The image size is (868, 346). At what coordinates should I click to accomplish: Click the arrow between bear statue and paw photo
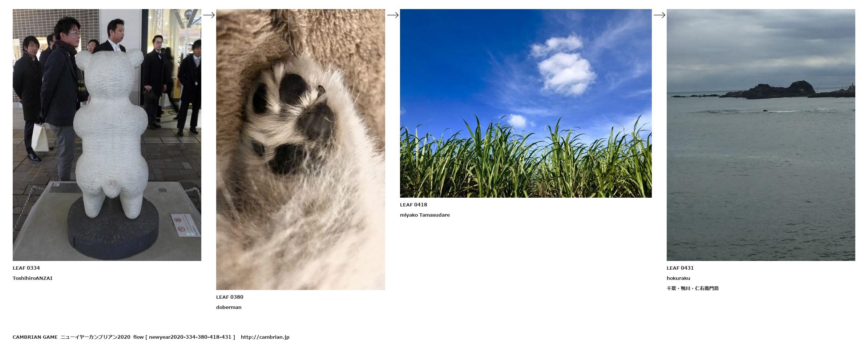coord(209,15)
